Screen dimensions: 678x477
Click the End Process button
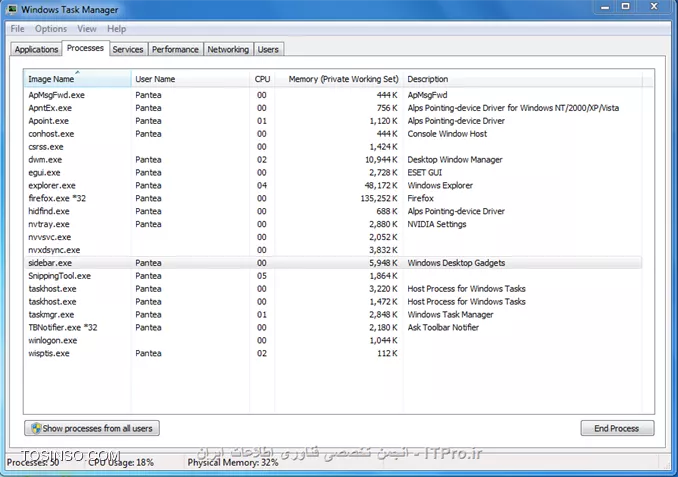point(617,429)
